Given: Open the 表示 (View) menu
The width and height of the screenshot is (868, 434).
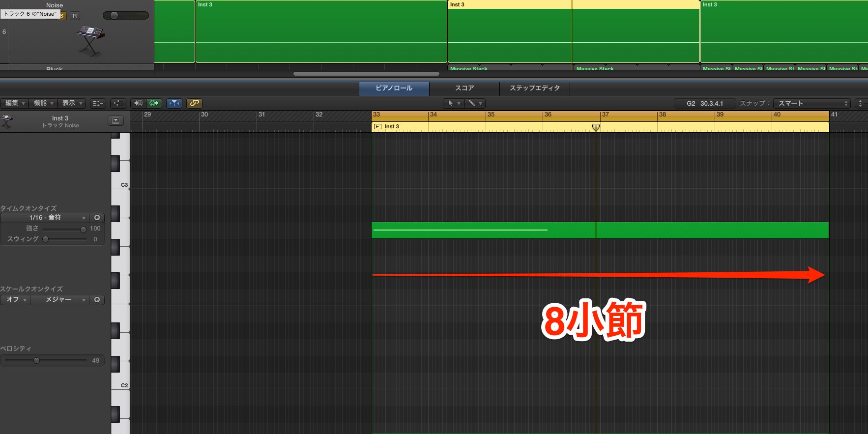Looking at the screenshot, I should coord(72,103).
